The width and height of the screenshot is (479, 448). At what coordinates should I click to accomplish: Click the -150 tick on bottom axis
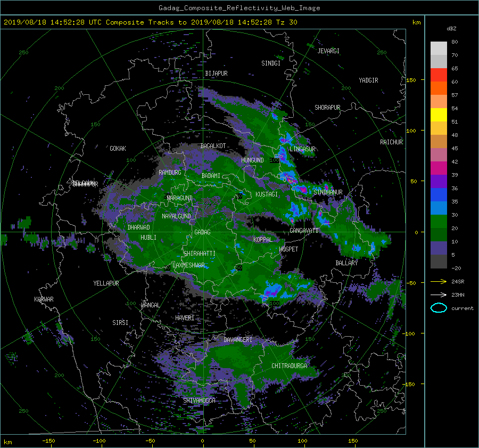48,441
